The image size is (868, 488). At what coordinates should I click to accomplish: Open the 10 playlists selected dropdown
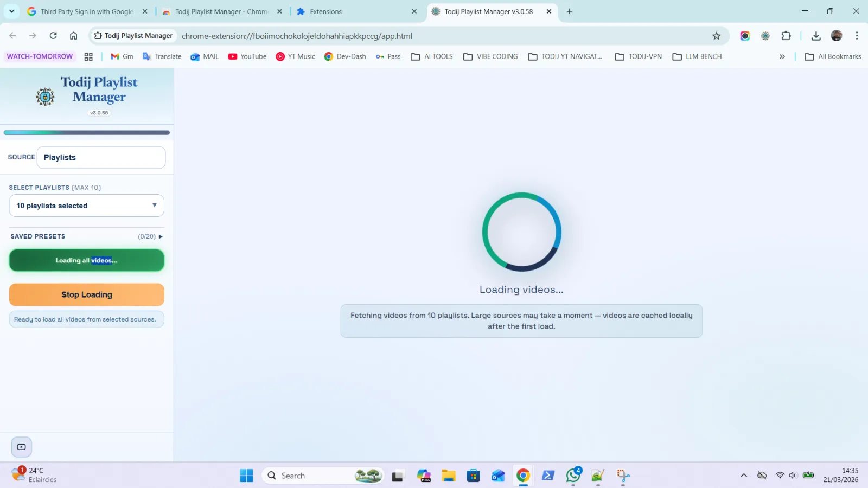click(x=86, y=206)
